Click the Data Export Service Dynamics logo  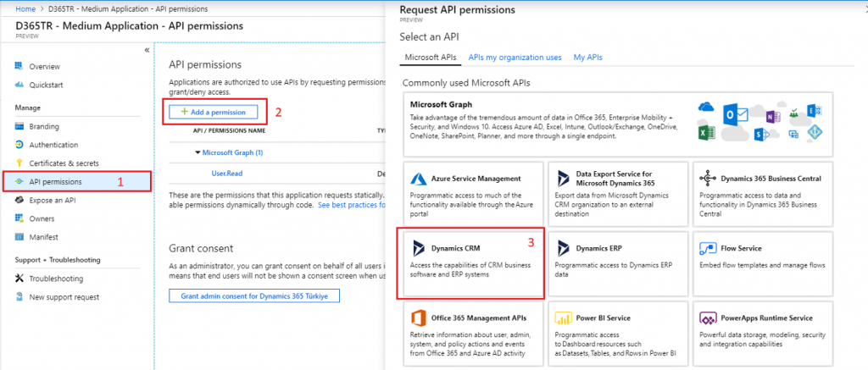click(564, 178)
